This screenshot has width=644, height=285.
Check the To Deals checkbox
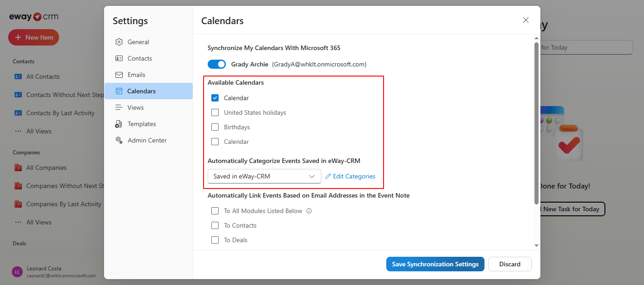coord(215,240)
